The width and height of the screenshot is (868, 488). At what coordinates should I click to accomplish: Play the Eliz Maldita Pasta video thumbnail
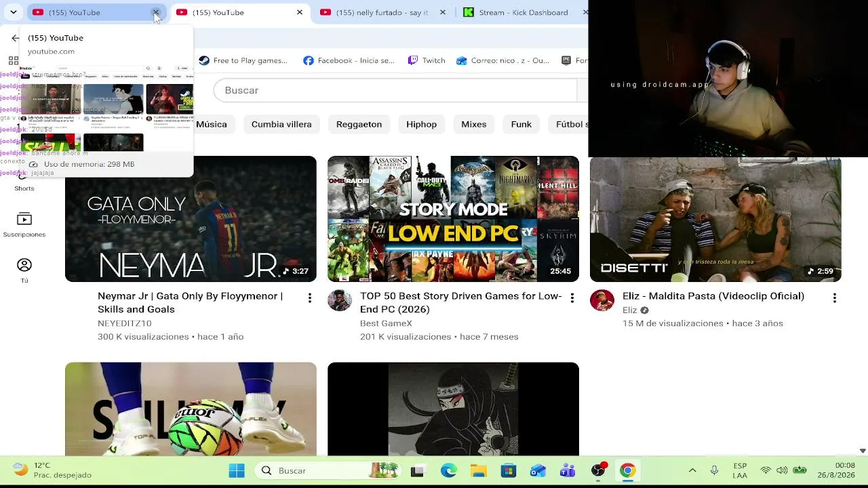coord(715,220)
